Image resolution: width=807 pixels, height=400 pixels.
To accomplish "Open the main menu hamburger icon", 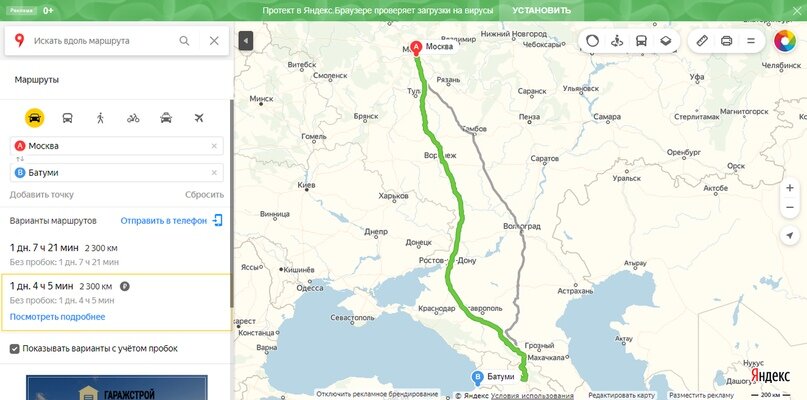I will (750, 41).
